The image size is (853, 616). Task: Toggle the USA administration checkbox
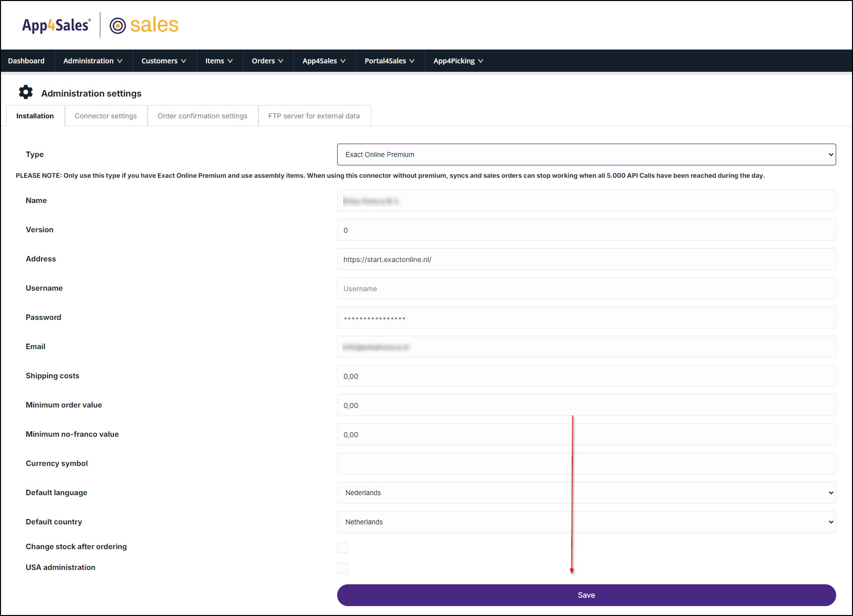343,568
